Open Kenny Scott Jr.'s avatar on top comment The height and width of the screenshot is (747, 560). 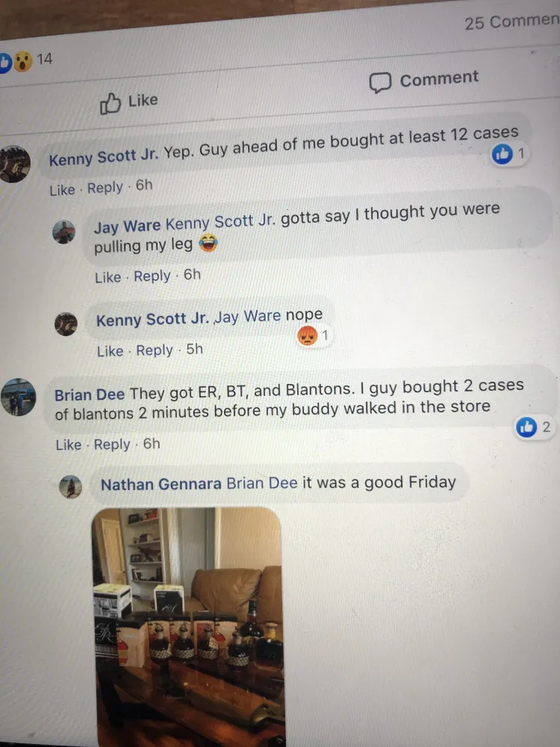[14, 164]
